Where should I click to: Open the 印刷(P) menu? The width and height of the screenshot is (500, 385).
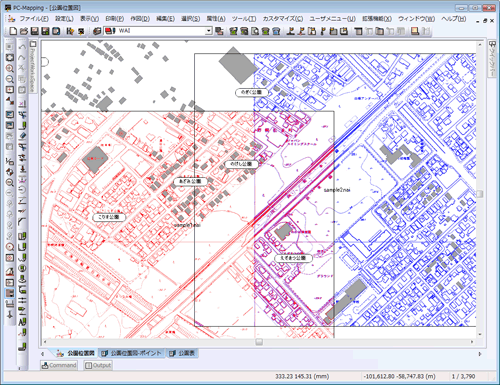pos(115,19)
